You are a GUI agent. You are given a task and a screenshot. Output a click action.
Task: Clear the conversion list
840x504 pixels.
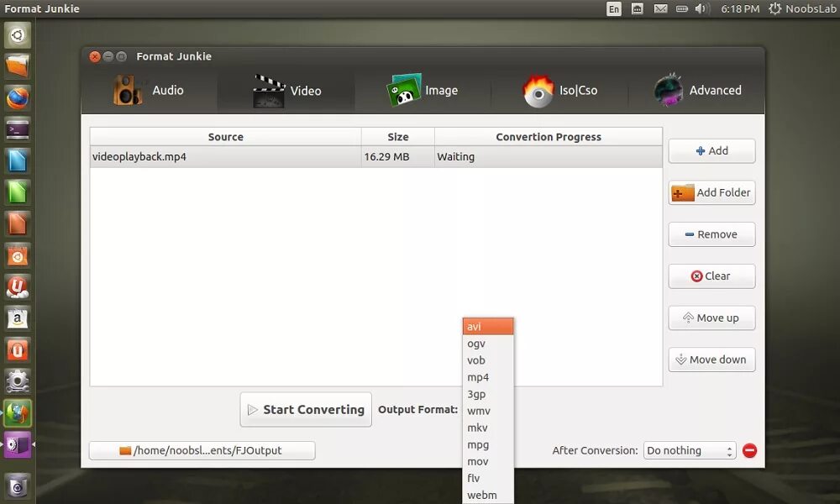pos(711,276)
